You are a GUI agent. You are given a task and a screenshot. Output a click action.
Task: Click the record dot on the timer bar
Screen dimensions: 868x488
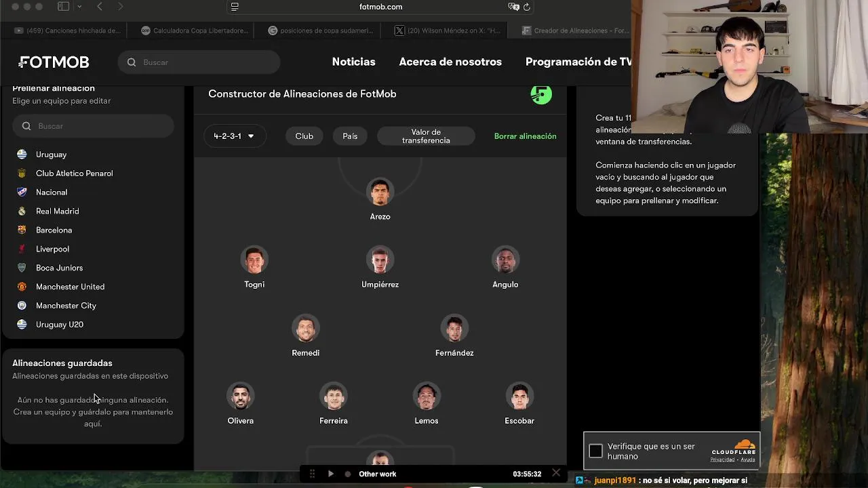click(x=348, y=474)
